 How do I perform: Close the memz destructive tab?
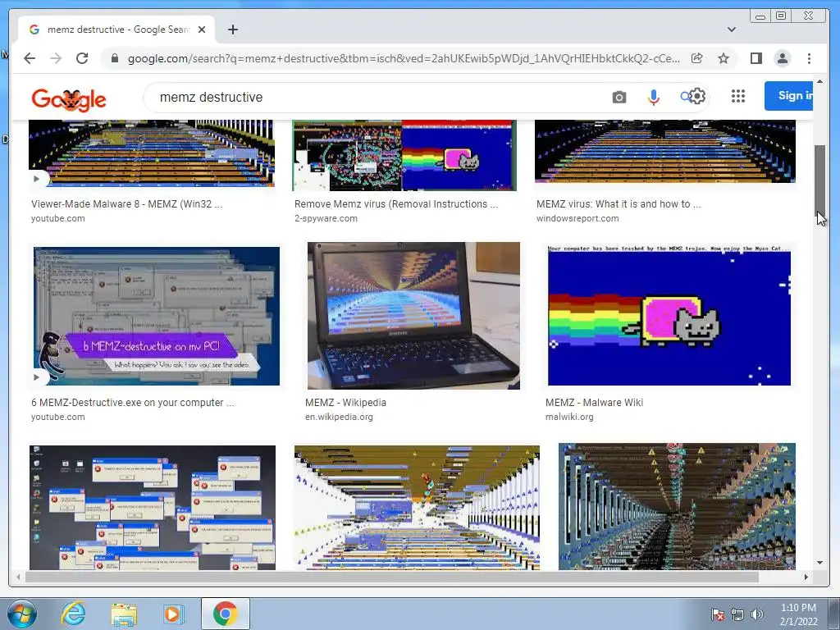click(x=202, y=30)
